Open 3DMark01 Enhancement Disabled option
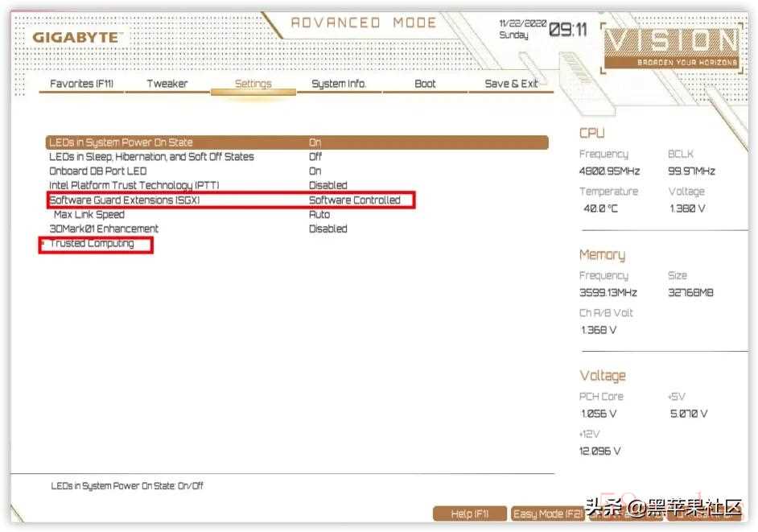 click(x=328, y=229)
